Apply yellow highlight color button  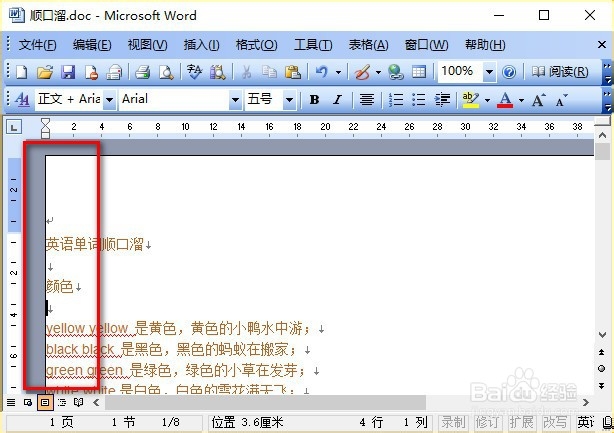(470, 100)
